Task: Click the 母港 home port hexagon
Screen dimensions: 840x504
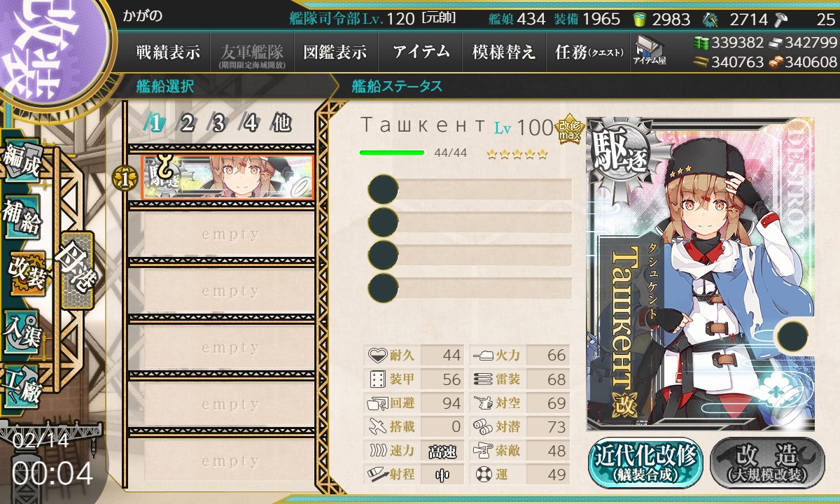Action: pyautogui.click(x=77, y=270)
